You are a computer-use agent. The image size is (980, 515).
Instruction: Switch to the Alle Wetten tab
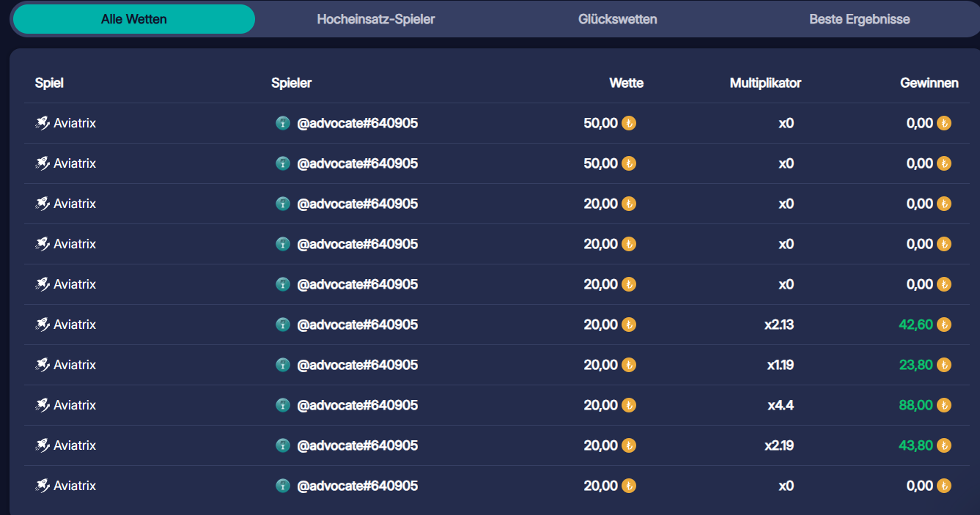coord(134,19)
